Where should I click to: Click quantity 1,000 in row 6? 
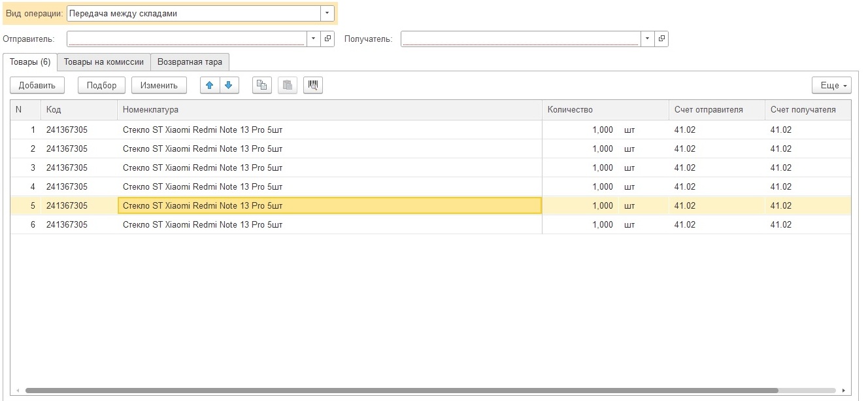603,224
